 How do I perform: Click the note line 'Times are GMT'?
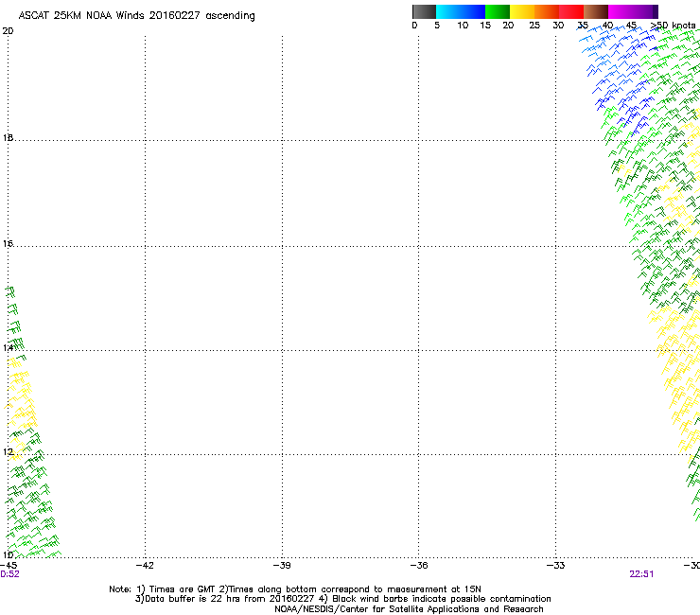point(295,589)
